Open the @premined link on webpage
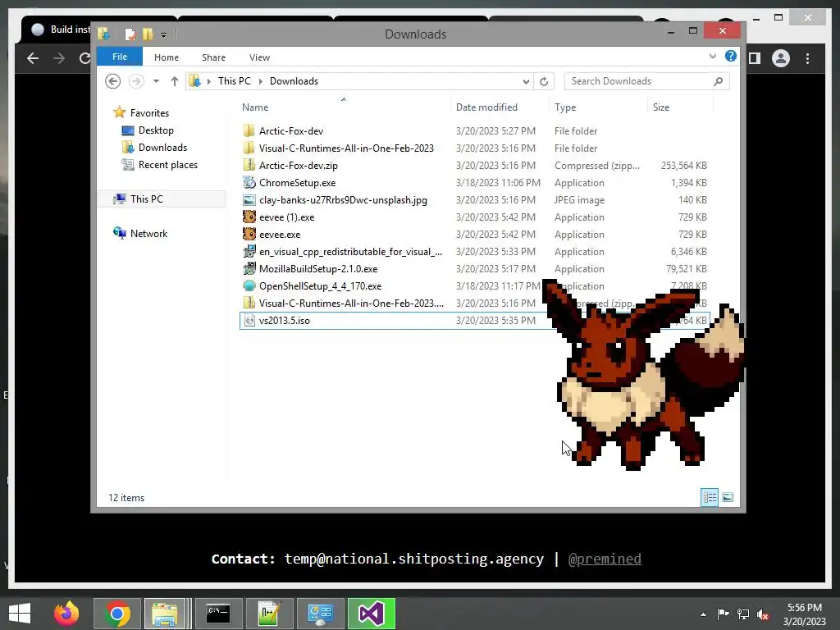The image size is (840, 630). pos(605,559)
